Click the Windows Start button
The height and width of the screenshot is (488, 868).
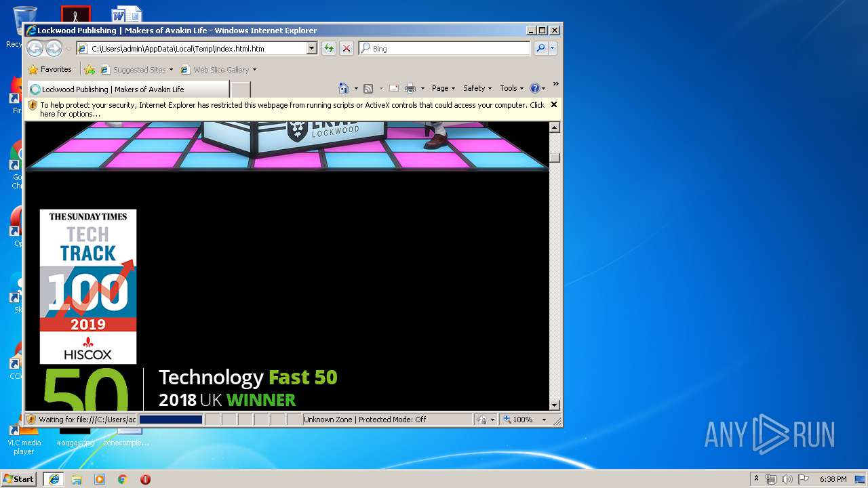(x=18, y=479)
